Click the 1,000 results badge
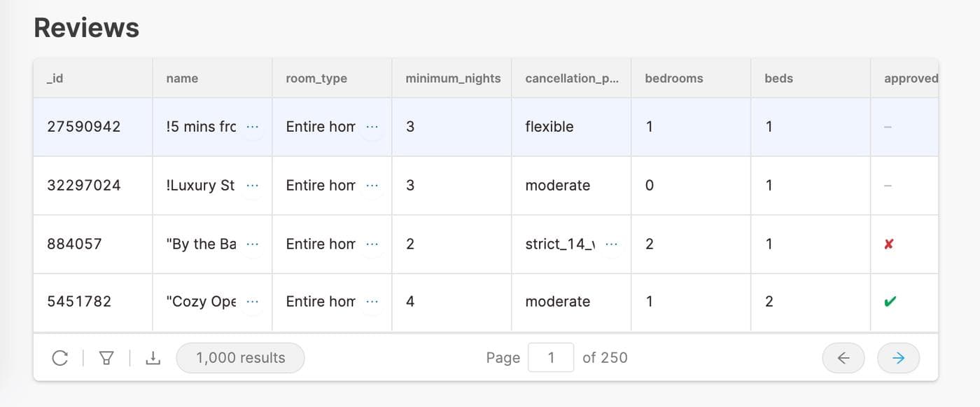Screen dimensions: 980x407 point(240,358)
